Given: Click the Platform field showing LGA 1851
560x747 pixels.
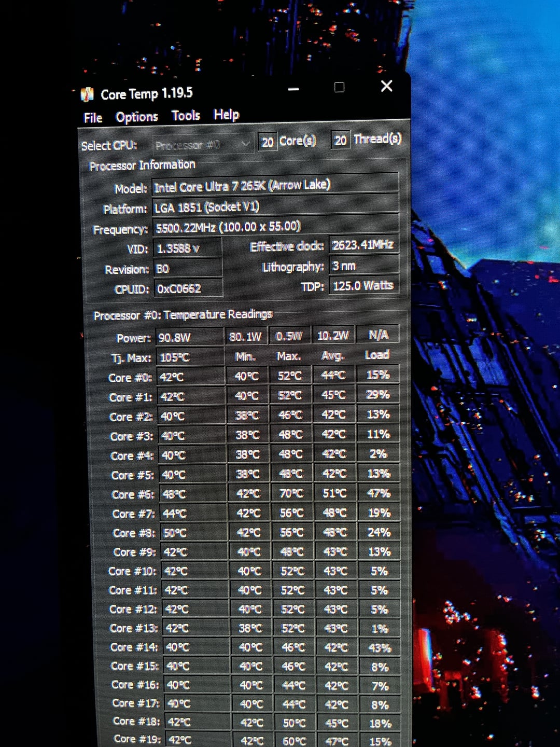Looking at the screenshot, I should click(x=275, y=207).
